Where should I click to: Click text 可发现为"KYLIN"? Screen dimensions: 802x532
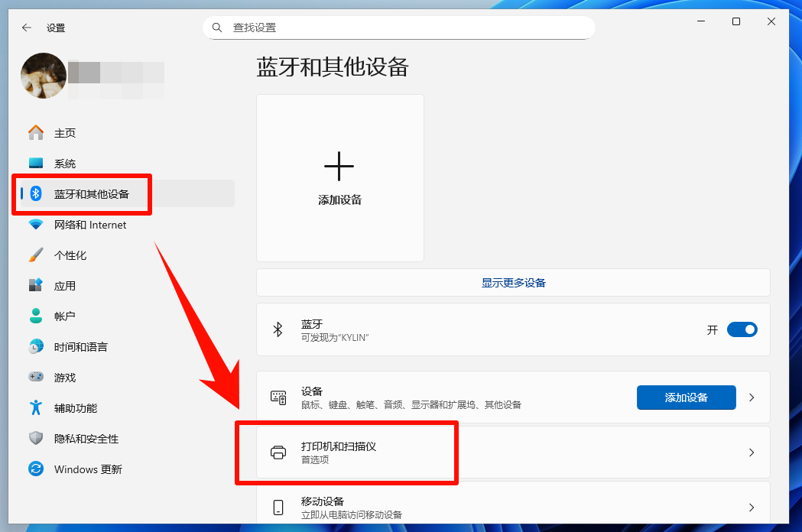tap(335, 338)
